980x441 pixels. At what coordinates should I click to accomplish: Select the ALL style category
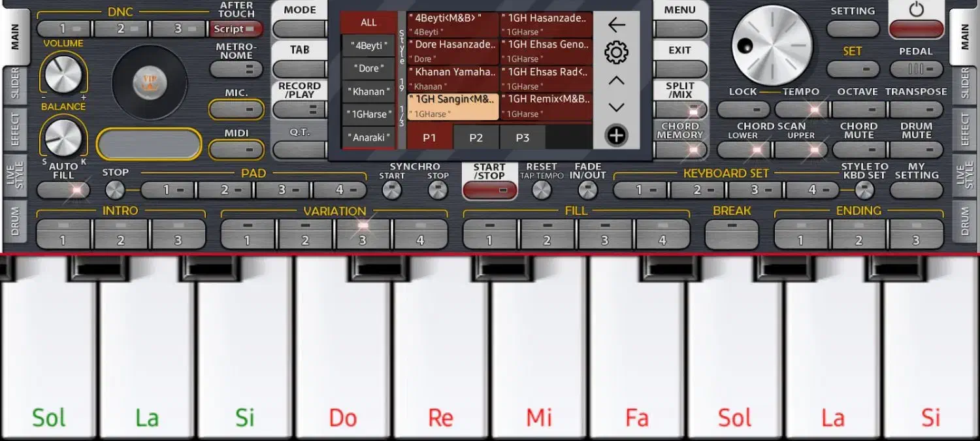[368, 22]
